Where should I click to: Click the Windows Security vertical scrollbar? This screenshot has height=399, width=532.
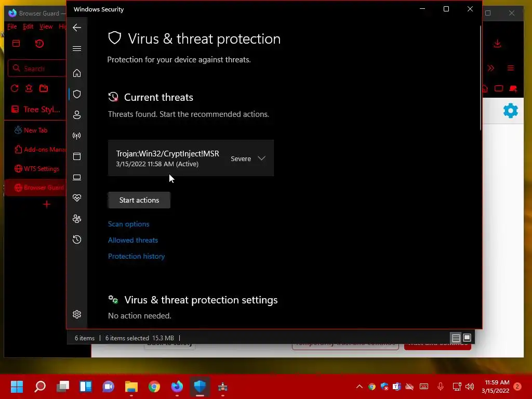[481, 78]
